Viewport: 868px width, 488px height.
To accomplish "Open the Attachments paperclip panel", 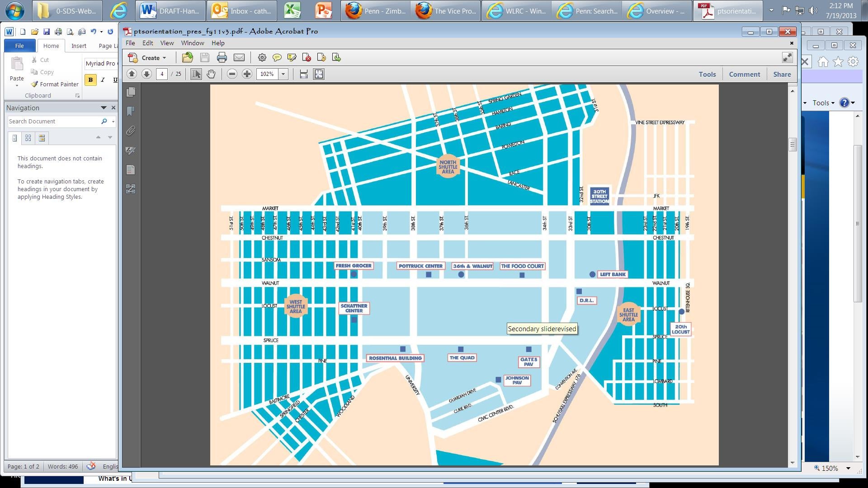I will (131, 131).
